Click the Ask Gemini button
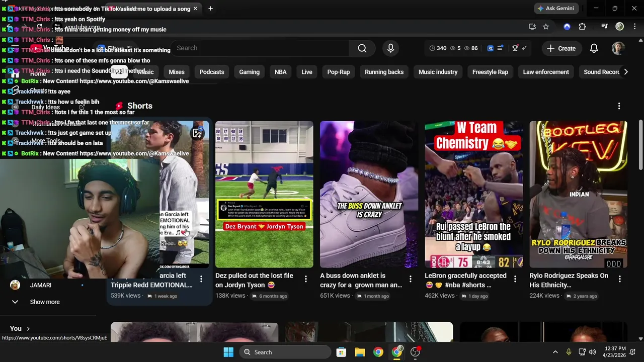Viewport: 644px width, 362px height. [x=555, y=9]
